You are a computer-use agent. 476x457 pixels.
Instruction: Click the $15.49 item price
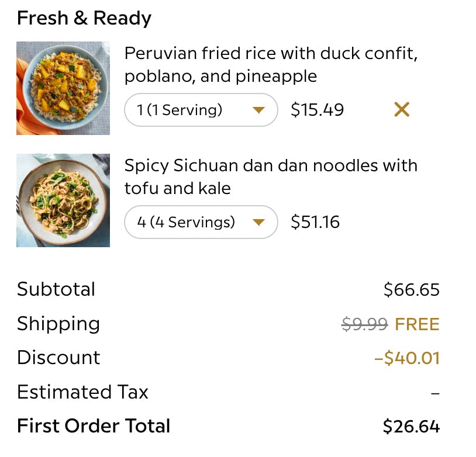(318, 110)
